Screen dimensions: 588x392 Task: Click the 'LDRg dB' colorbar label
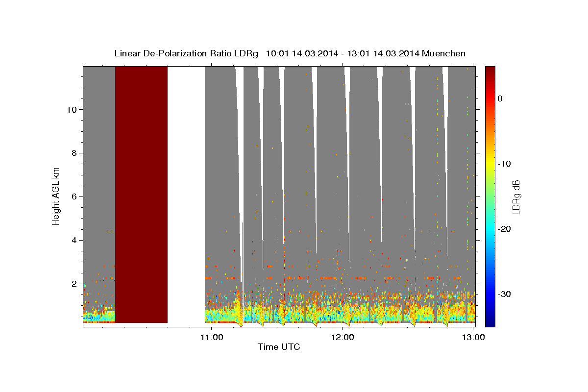click(516, 197)
